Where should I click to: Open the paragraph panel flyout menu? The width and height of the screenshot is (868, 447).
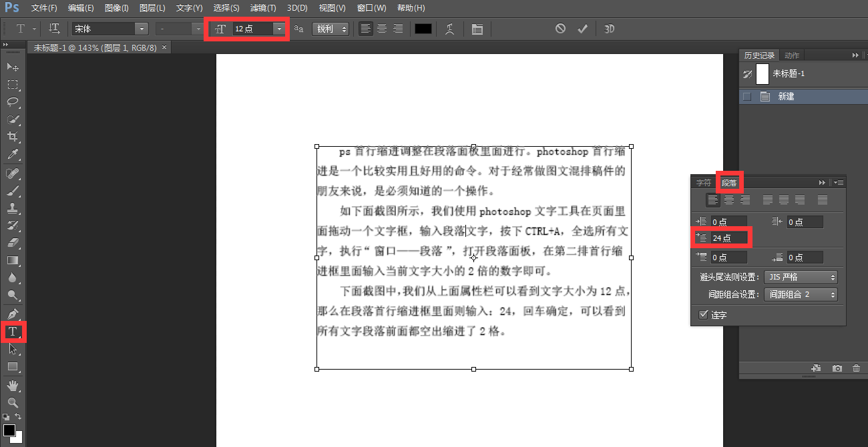coord(839,182)
